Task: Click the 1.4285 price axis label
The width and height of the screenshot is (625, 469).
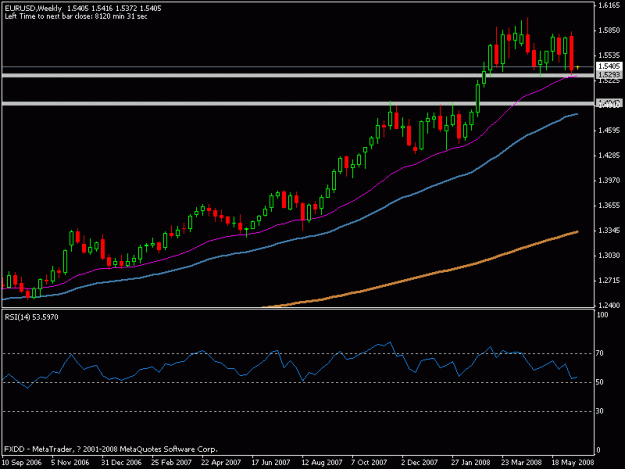Action: 609,155
